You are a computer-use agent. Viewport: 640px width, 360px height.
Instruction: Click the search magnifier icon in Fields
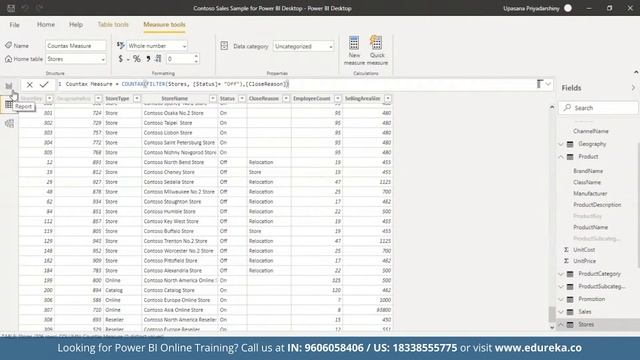coord(567,108)
